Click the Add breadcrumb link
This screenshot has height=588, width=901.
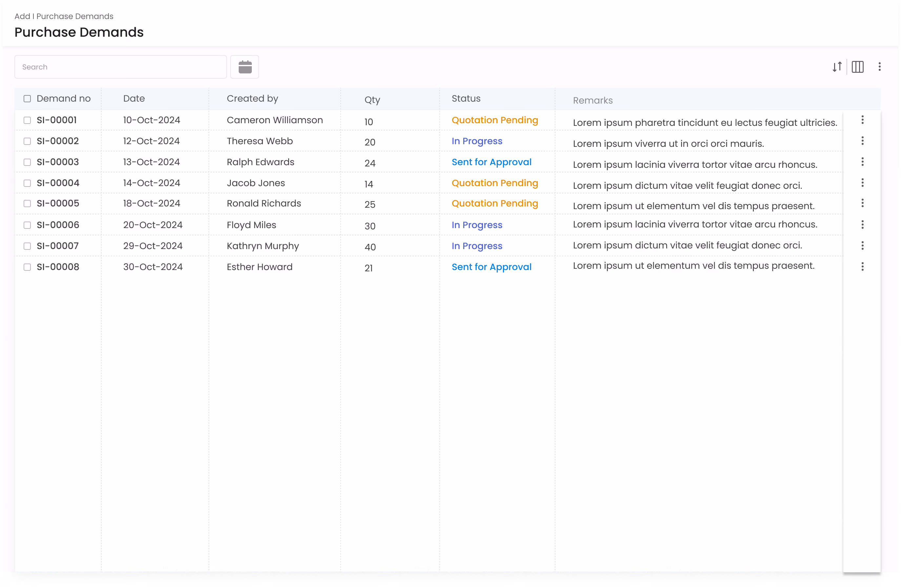(22, 16)
